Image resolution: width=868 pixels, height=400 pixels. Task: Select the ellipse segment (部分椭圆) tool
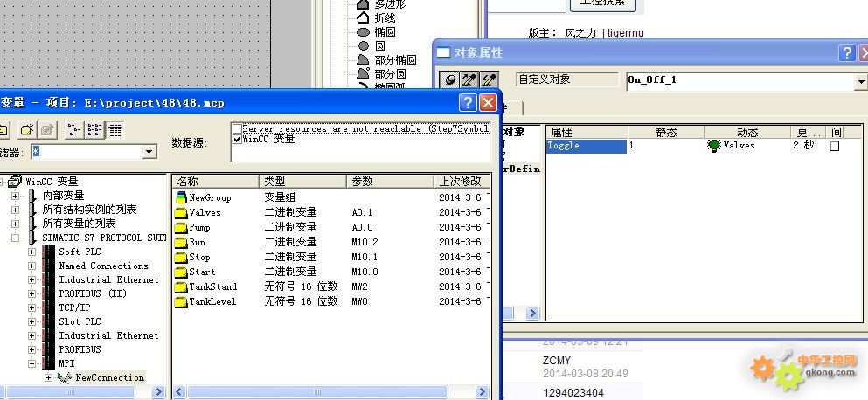click(x=363, y=59)
